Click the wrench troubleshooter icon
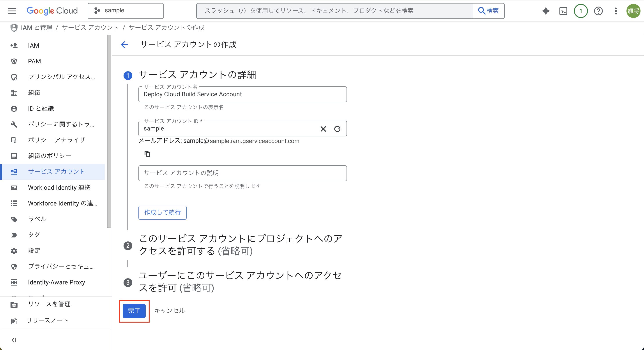Viewport: 644px width, 350px height. (14, 124)
